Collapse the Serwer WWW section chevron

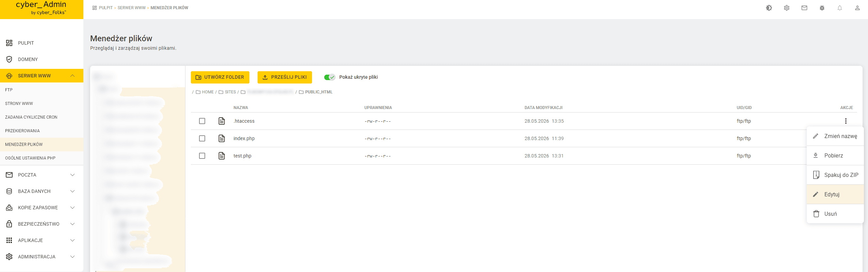tap(72, 76)
